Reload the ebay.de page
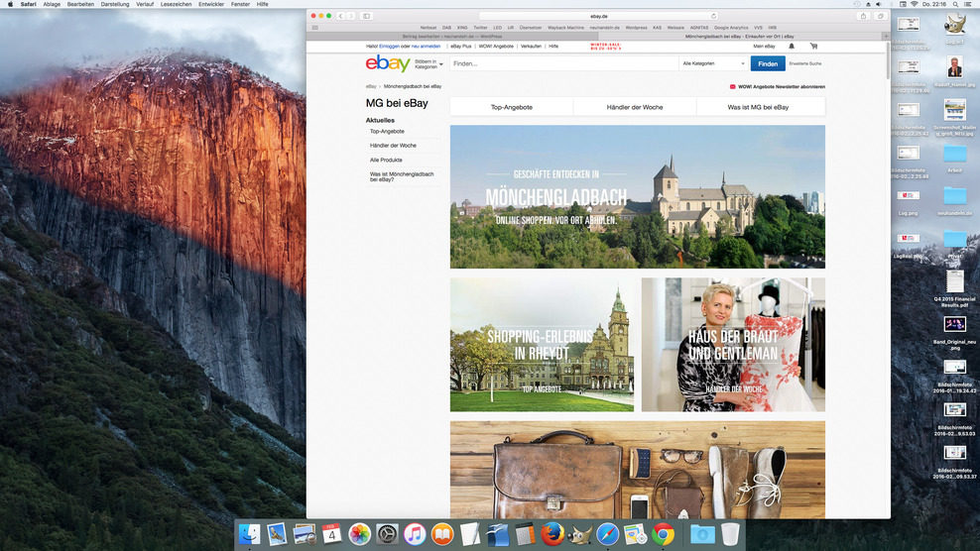This screenshot has height=551, width=980. 713,16
